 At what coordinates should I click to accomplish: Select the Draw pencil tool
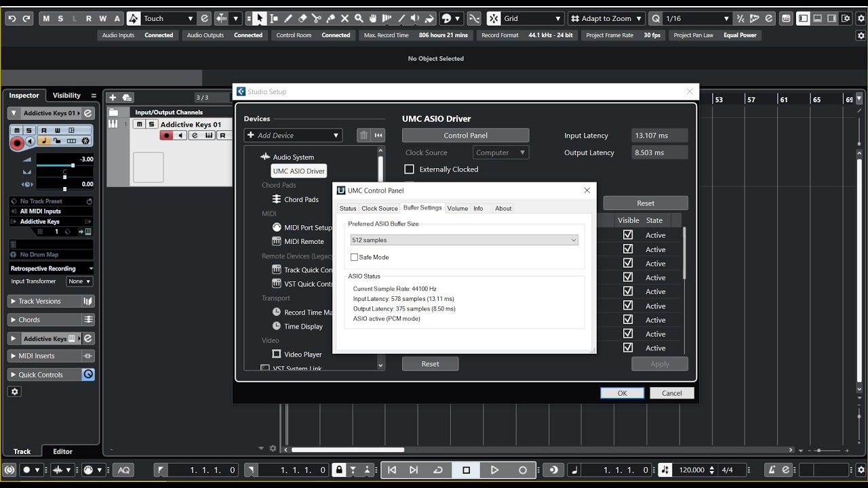click(x=288, y=18)
